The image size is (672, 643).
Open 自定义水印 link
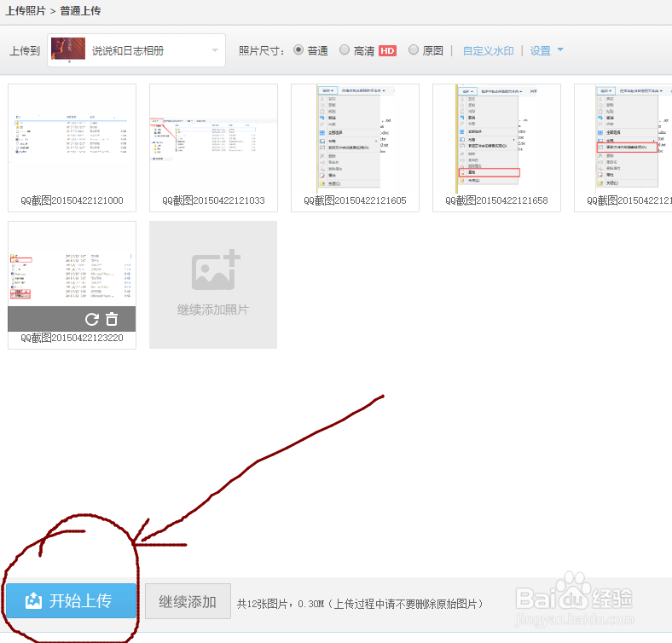(488, 50)
